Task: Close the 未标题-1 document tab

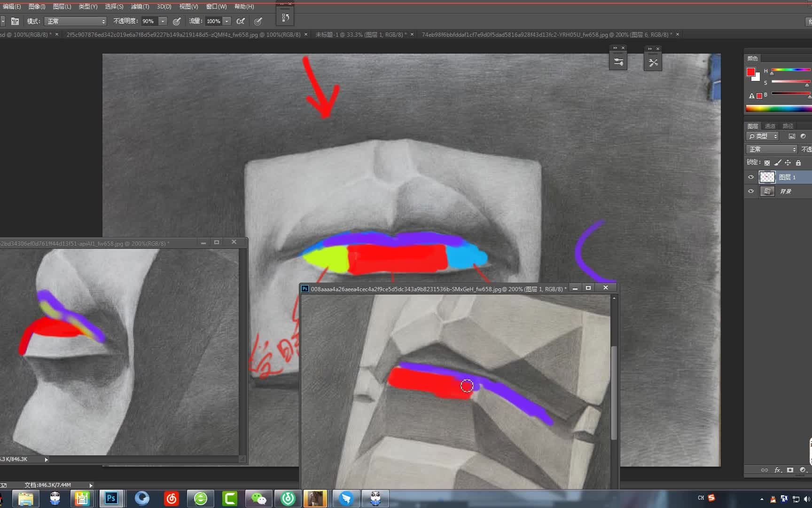Action: coord(412,34)
